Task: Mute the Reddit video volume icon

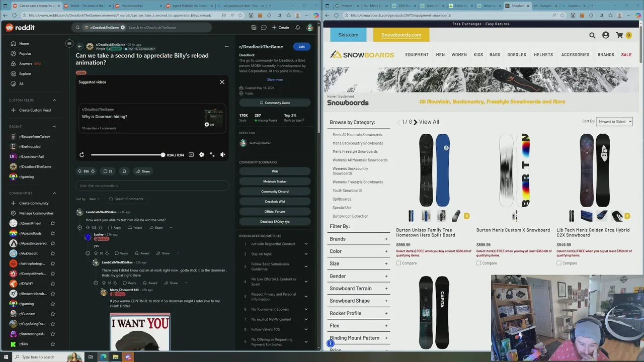Action: [x=223, y=155]
